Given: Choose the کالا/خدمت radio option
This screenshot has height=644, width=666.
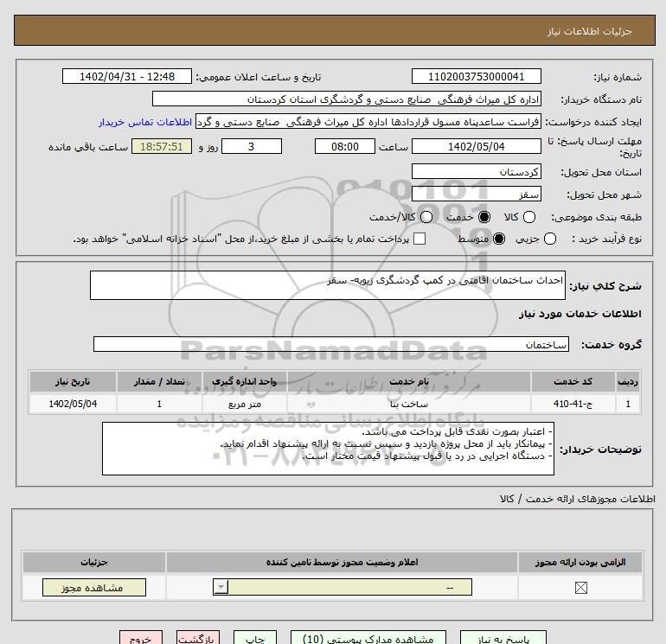Looking at the screenshot, I should (425, 218).
